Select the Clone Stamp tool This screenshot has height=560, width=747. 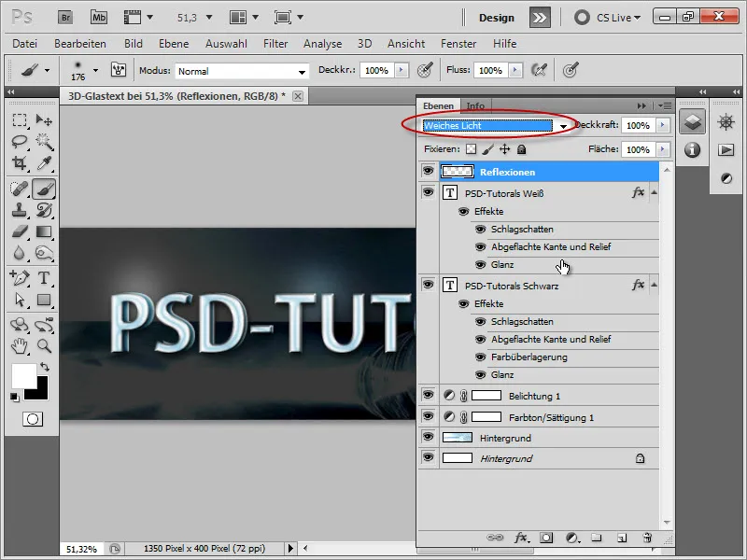tap(20, 210)
